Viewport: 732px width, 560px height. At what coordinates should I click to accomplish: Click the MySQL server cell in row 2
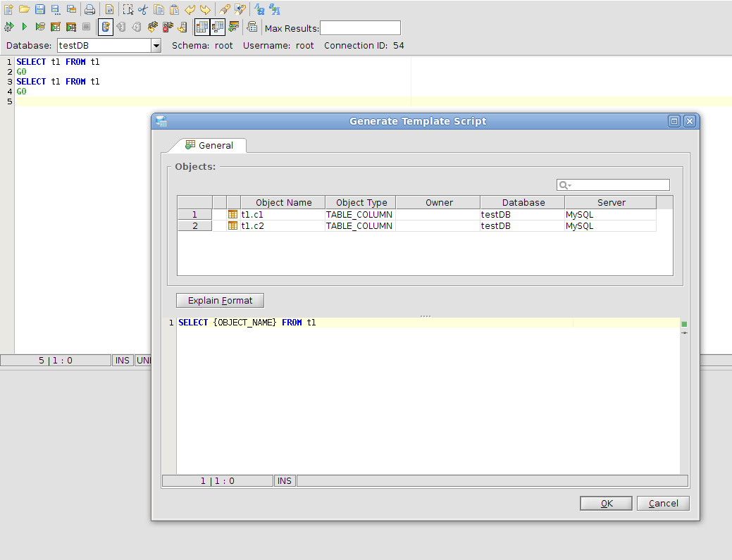tap(611, 226)
